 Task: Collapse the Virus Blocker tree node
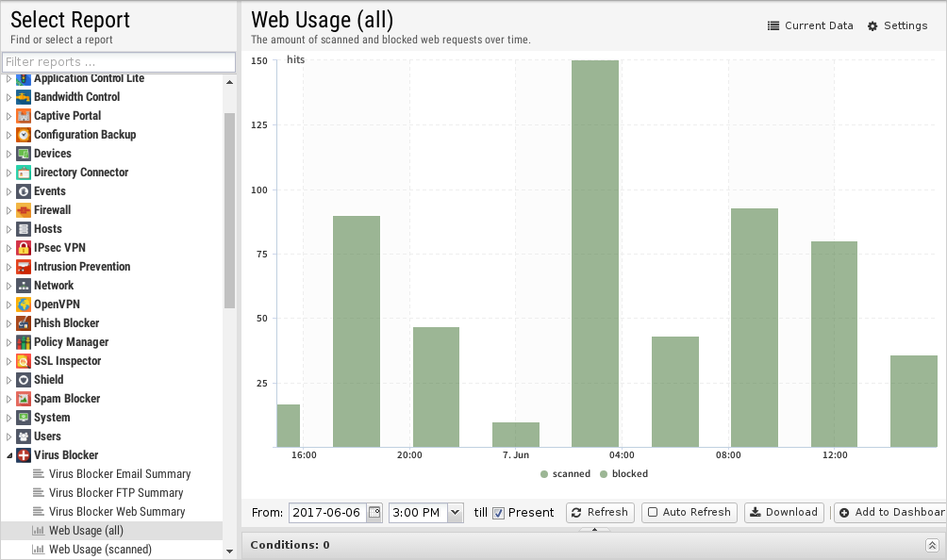[x=8, y=455]
